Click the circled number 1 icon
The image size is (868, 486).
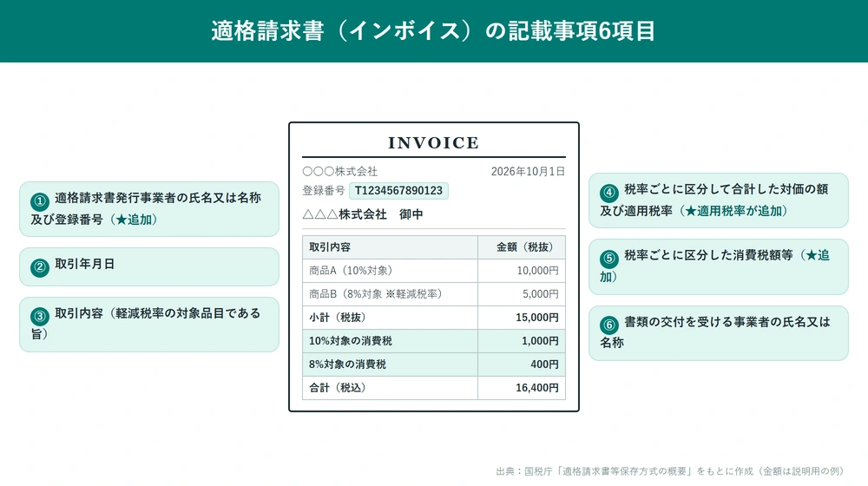click(40, 201)
